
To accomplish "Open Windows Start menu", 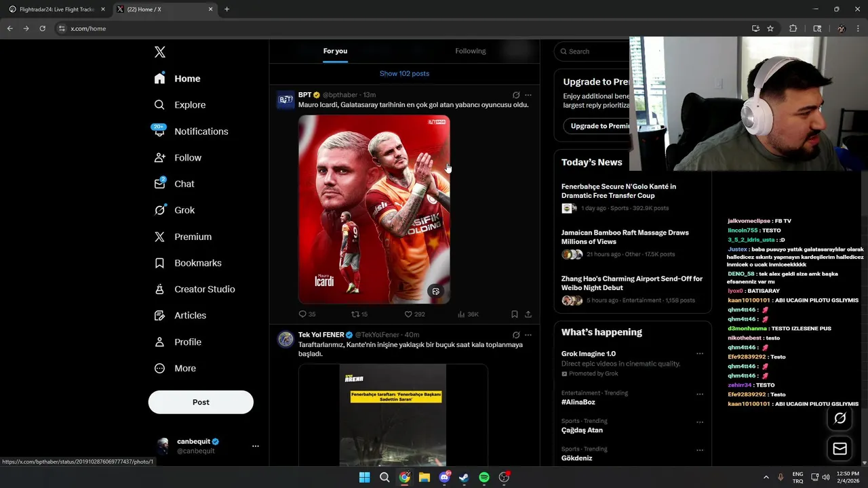I will pos(364,477).
